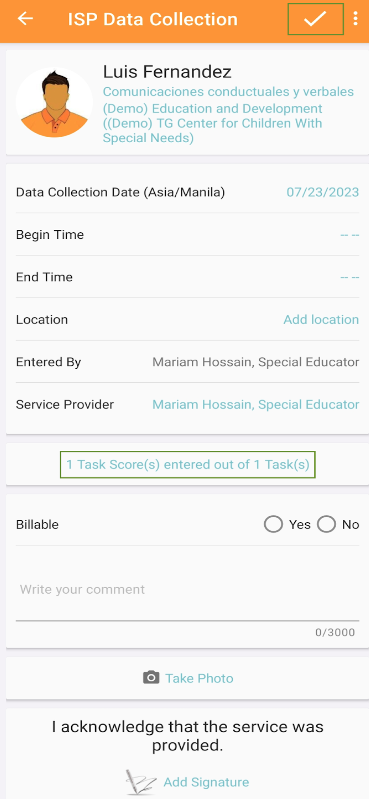This screenshot has width=369, height=799.
Task: Select Yes for Billable
Action: 273,524
